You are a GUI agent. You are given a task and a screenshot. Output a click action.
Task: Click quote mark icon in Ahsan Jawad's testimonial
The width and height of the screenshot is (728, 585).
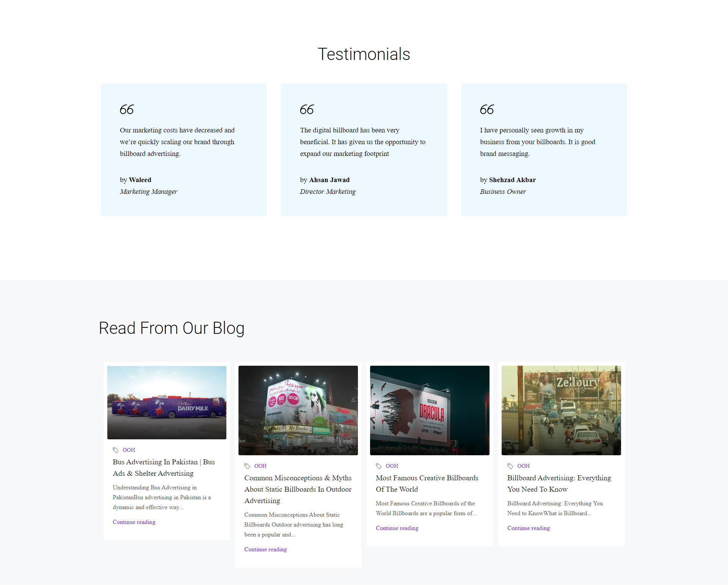tap(307, 110)
